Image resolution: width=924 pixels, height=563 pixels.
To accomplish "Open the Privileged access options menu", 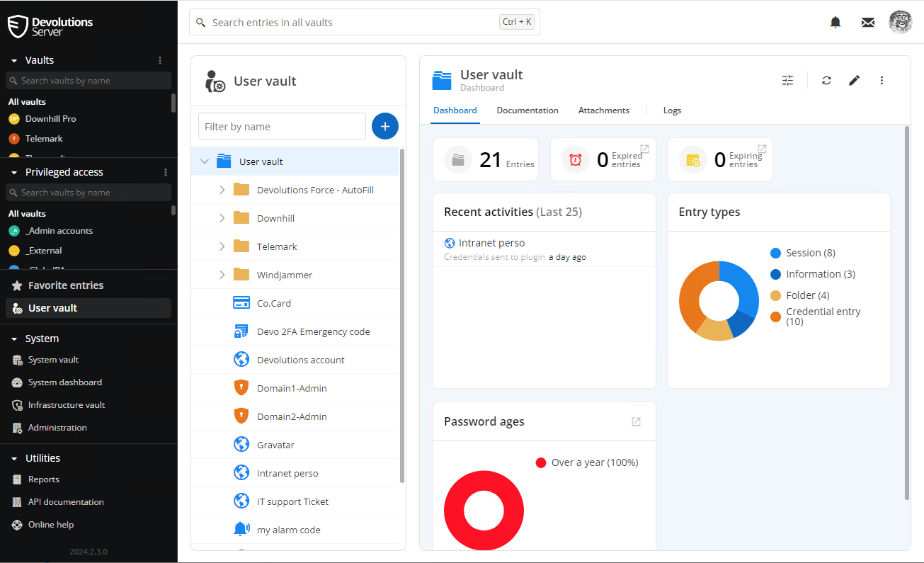I will 166,172.
